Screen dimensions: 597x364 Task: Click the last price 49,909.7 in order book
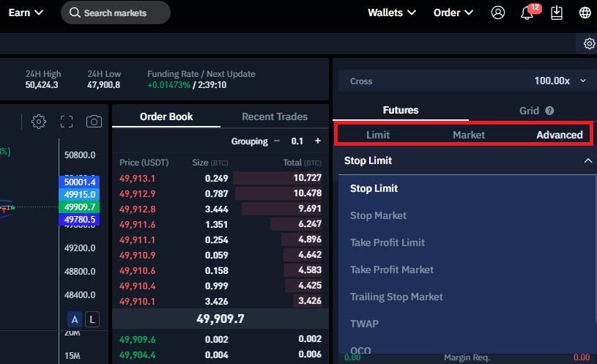220,319
